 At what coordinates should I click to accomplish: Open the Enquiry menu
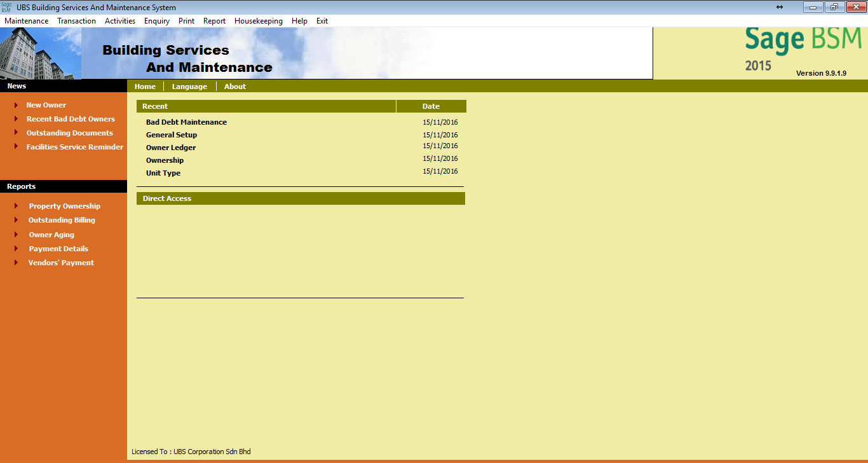[x=157, y=21]
